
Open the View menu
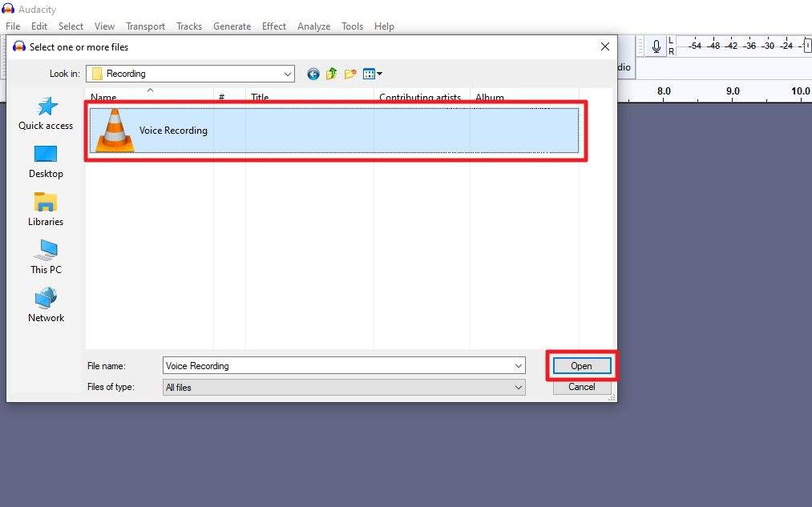104,26
